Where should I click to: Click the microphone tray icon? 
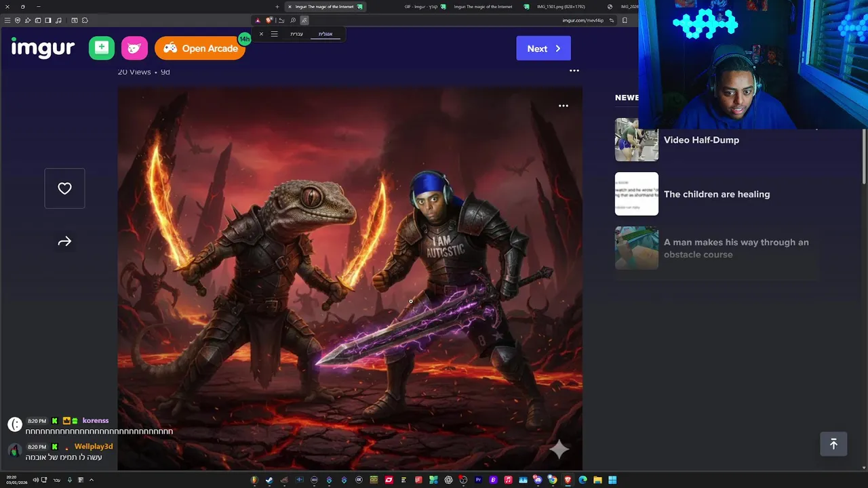tap(70, 480)
